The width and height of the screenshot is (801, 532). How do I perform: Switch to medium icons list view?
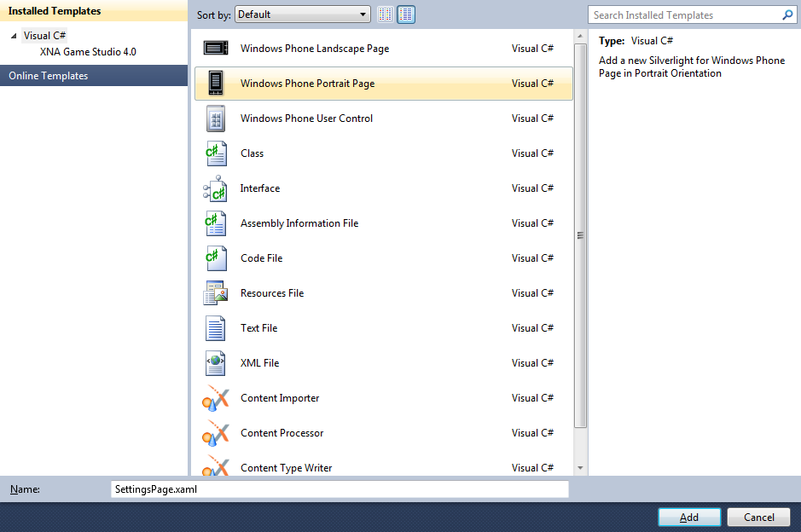tap(406, 14)
